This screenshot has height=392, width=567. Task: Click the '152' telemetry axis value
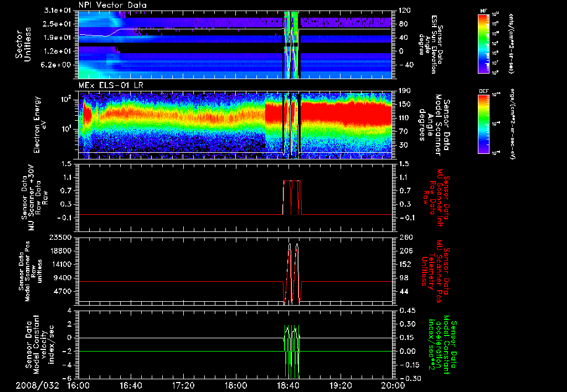point(405,264)
